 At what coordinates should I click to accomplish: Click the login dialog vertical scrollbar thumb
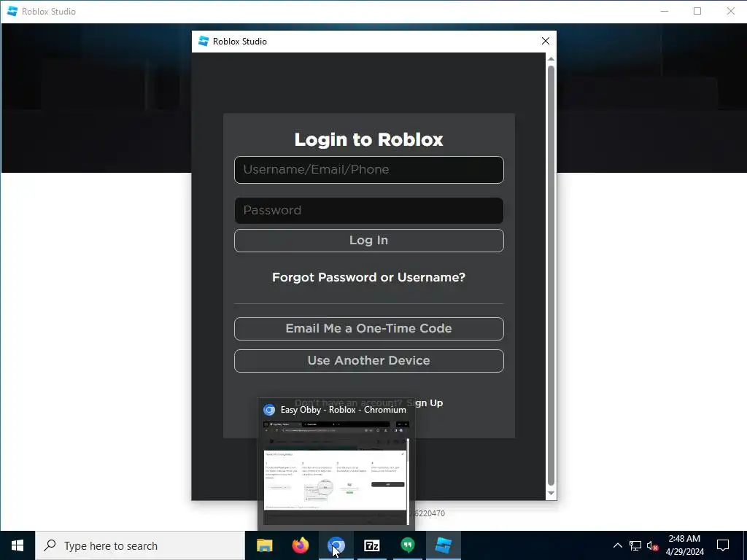pos(551,275)
